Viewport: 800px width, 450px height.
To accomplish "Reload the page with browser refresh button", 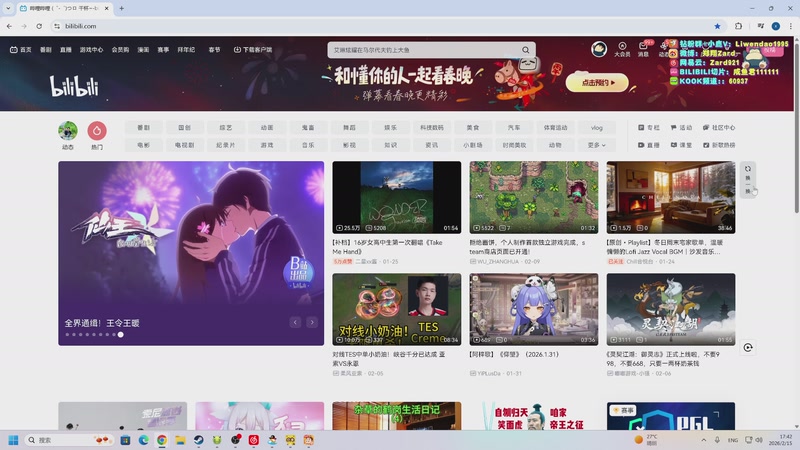I will click(39, 26).
